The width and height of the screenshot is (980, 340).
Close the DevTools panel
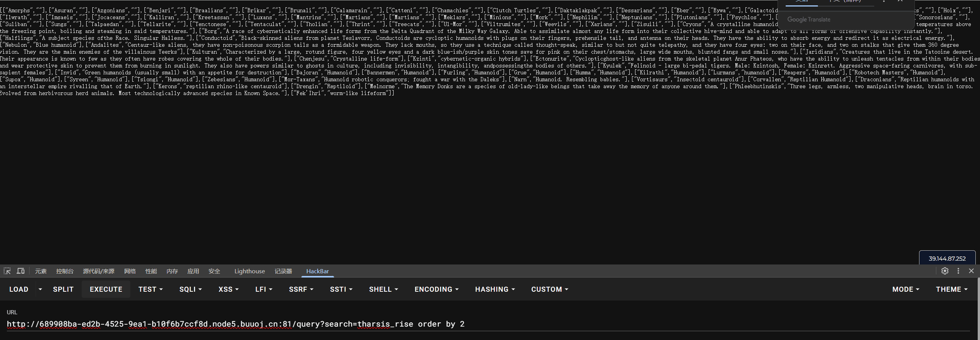(x=971, y=271)
